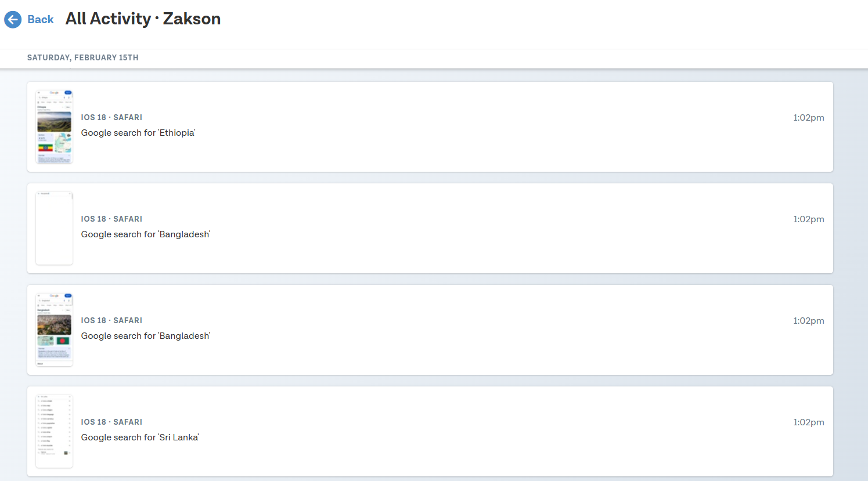Click the Saturday, February 15th date header
The image size is (868, 481).
83,57
